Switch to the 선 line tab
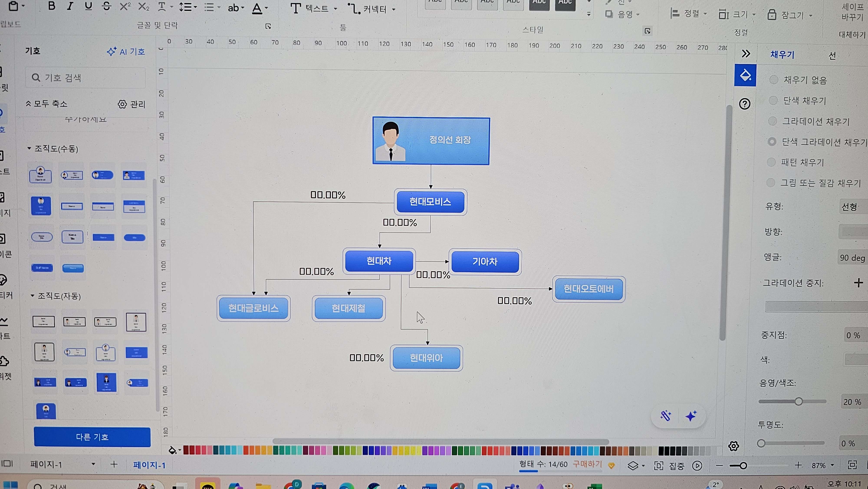Viewport: 868px width, 489px height. [832, 56]
